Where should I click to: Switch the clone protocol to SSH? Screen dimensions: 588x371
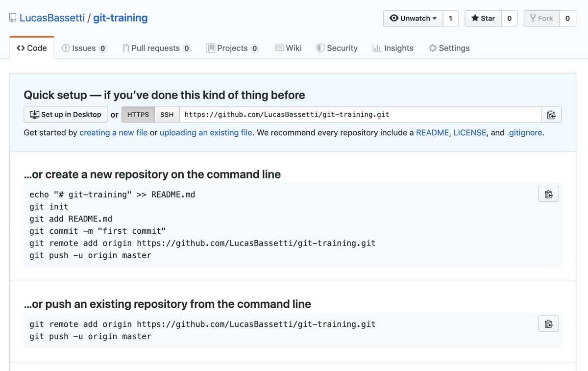(167, 114)
